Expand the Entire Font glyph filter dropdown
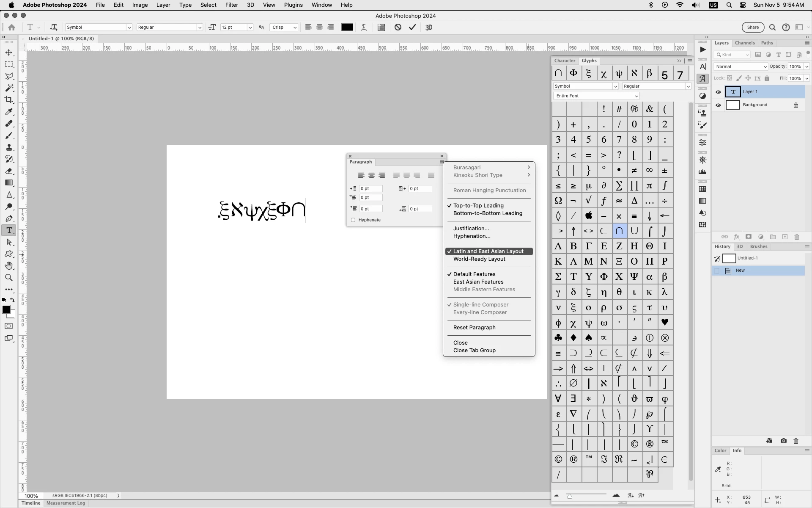The width and height of the screenshot is (812, 508). pyautogui.click(x=596, y=96)
